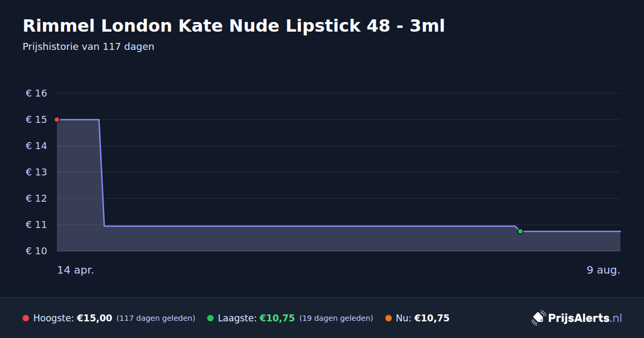This screenshot has width=644, height=338.
Task: Click the Prijshistorie van 117 dagen subtitle
Action: (x=89, y=47)
